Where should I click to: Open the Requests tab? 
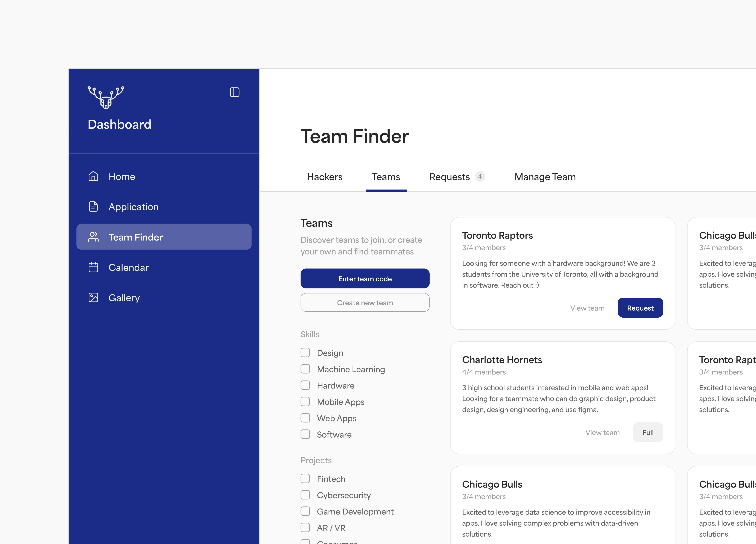[450, 177]
